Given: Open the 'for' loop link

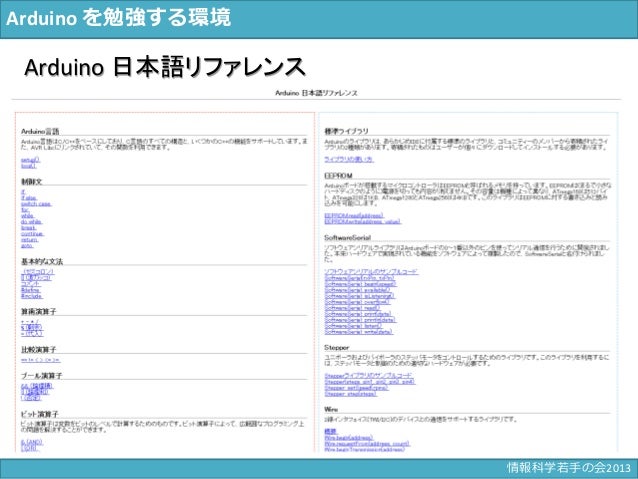Looking at the screenshot, I should click(x=25, y=210).
